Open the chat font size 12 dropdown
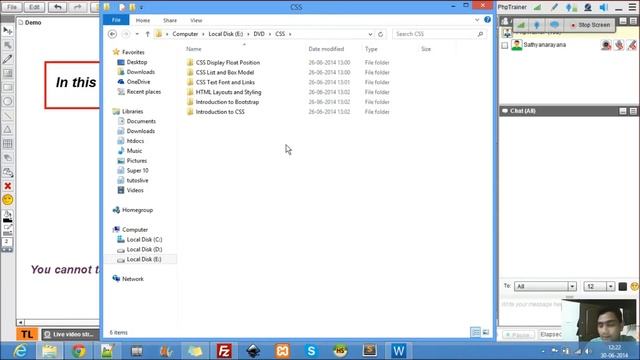Image resolution: width=640 pixels, height=360 pixels. (610, 287)
